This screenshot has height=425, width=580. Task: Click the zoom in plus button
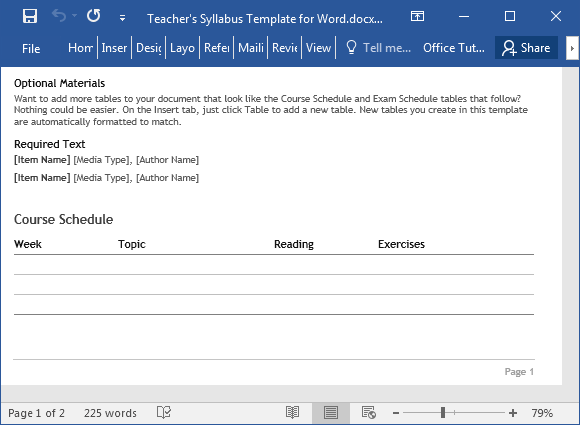(513, 413)
